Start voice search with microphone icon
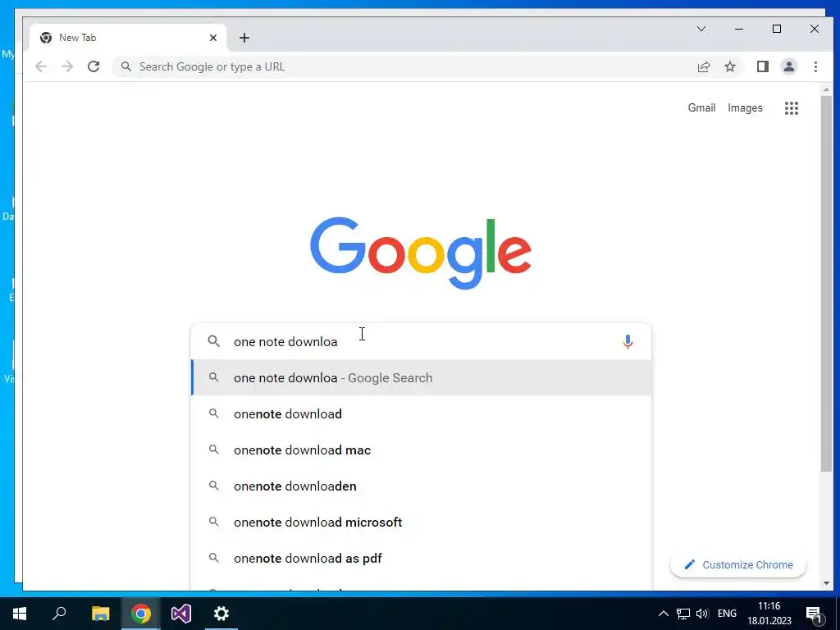Viewport: 840px width, 630px height. tap(628, 341)
